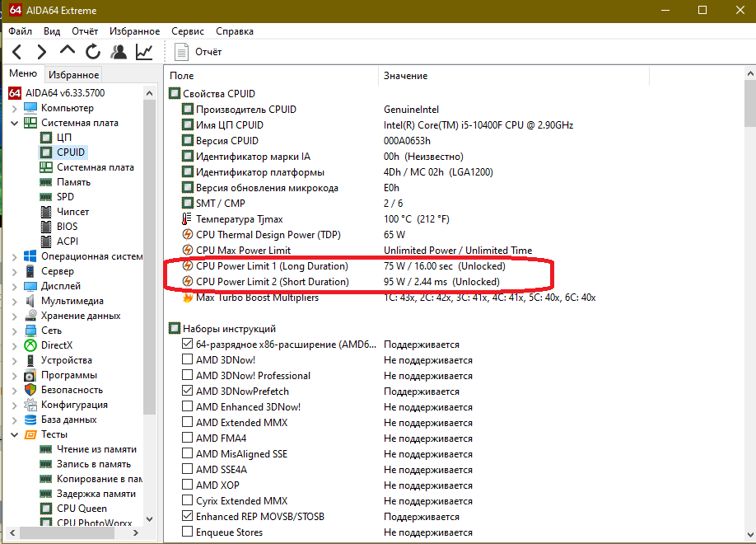Click the Хранение данных storage icon
Viewport: 756px width, 544px height.
30,316
